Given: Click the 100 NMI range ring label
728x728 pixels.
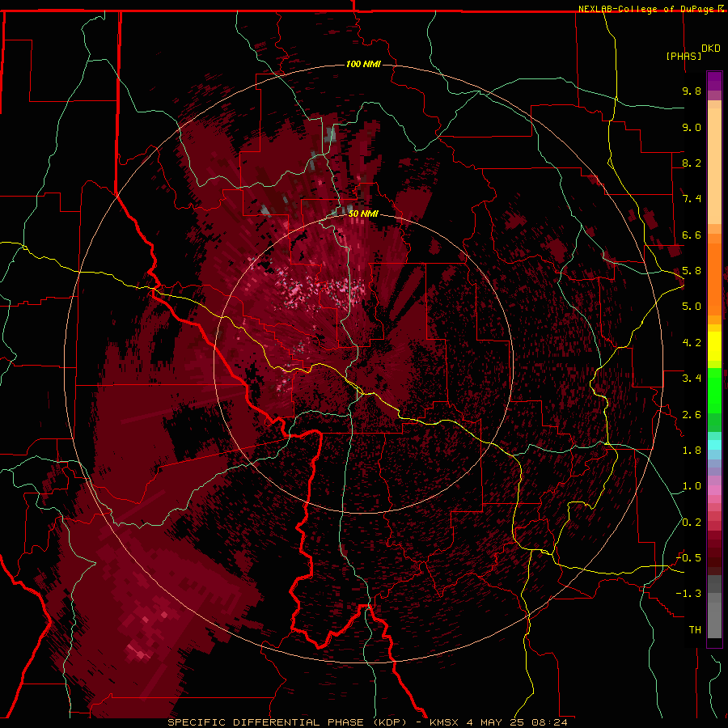Looking at the screenshot, I should pos(363,64).
